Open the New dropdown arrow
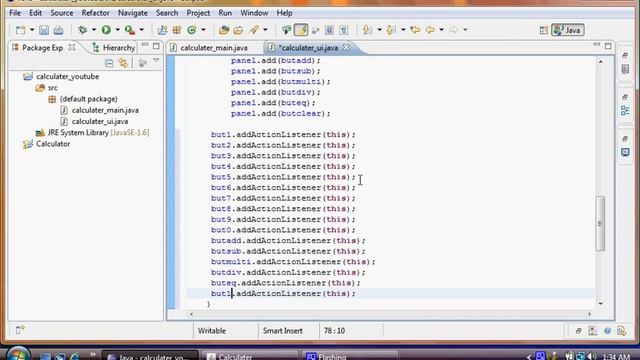The width and height of the screenshot is (640, 360). tap(32, 30)
